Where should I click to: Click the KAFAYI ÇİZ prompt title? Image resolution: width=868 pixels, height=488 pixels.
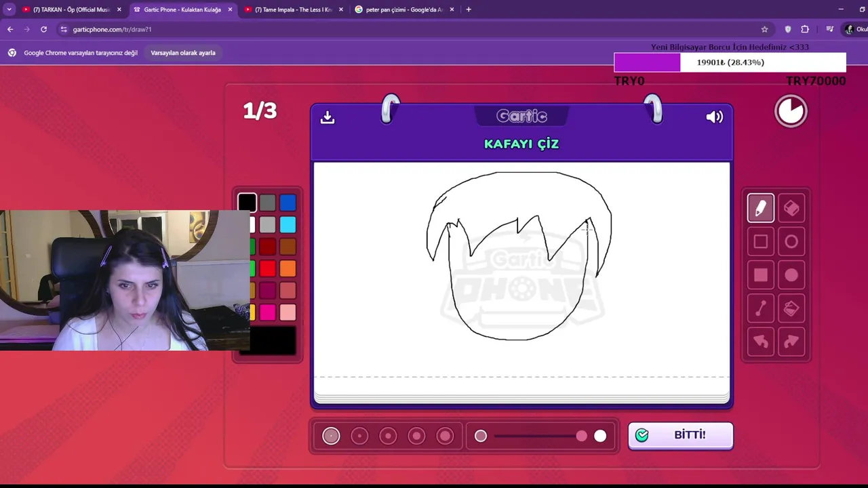pyautogui.click(x=521, y=144)
